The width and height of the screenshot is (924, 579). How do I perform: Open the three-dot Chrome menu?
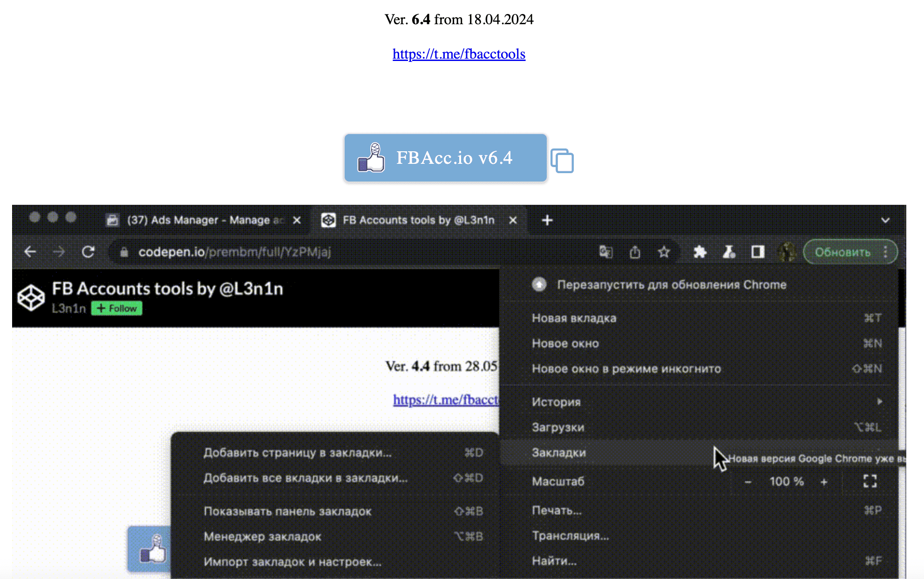point(886,252)
